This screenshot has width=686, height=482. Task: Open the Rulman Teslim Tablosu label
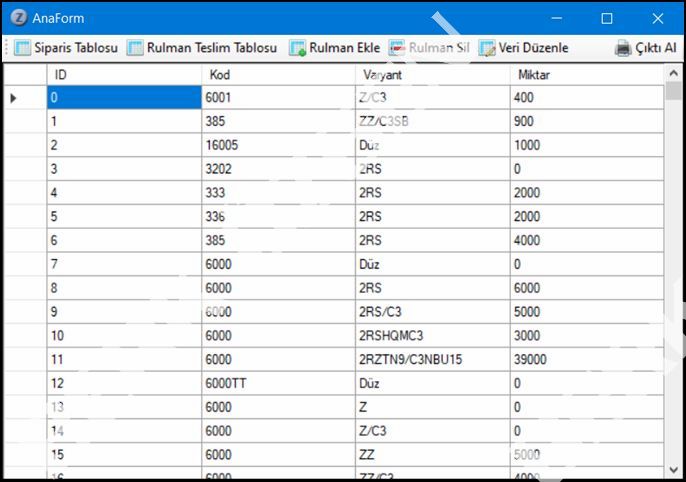211,48
